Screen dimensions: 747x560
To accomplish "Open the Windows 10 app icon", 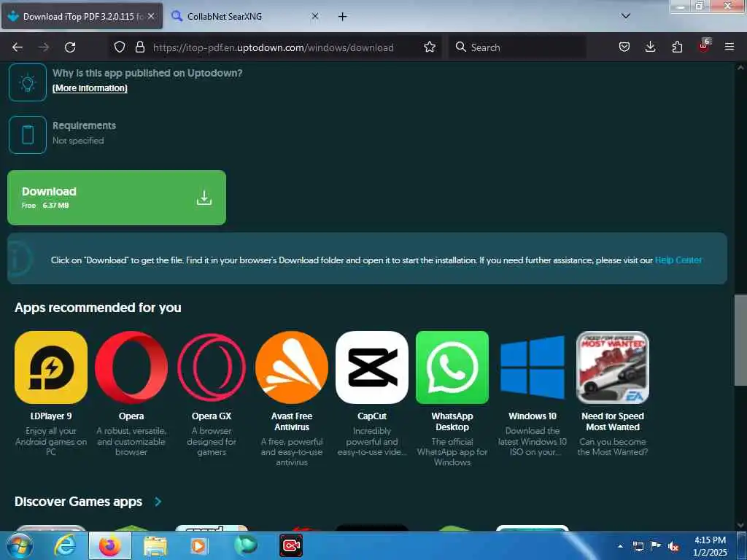I will [x=533, y=367].
